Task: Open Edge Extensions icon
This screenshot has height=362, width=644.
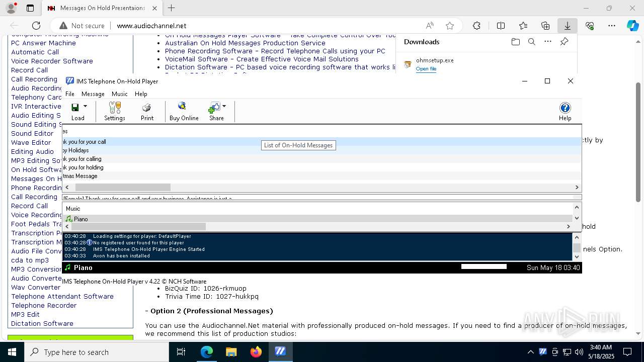Action: 476,26
